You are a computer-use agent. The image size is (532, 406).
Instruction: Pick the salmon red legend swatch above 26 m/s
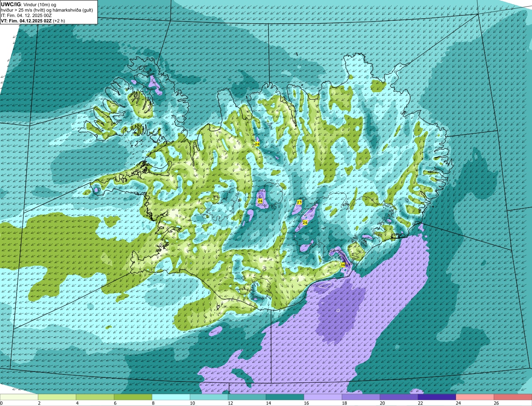point(513,397)
